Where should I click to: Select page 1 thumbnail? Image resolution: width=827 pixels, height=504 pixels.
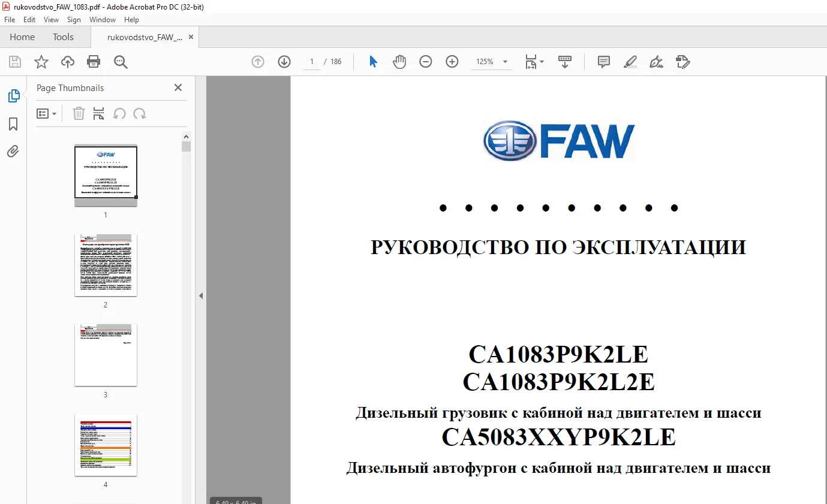106,176
